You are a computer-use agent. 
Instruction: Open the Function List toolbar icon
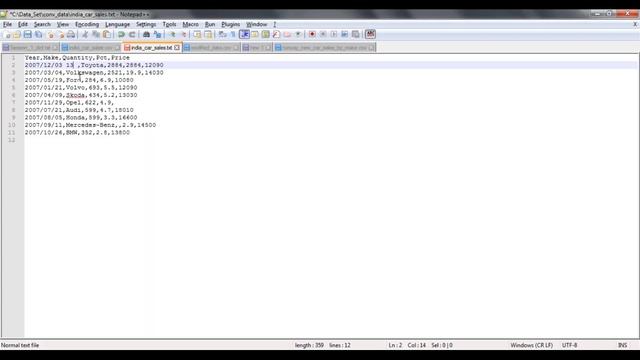click(x=276, y=34)
